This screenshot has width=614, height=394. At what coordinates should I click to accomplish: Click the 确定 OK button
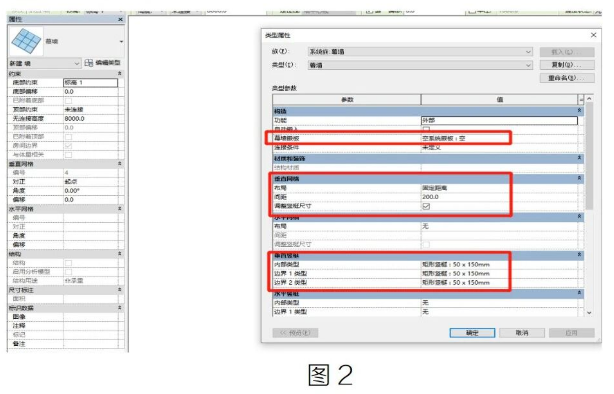click(472, 333)
